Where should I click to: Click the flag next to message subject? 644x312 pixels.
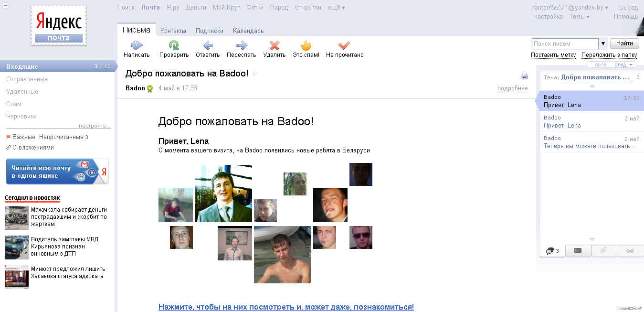tap(254, 74)
